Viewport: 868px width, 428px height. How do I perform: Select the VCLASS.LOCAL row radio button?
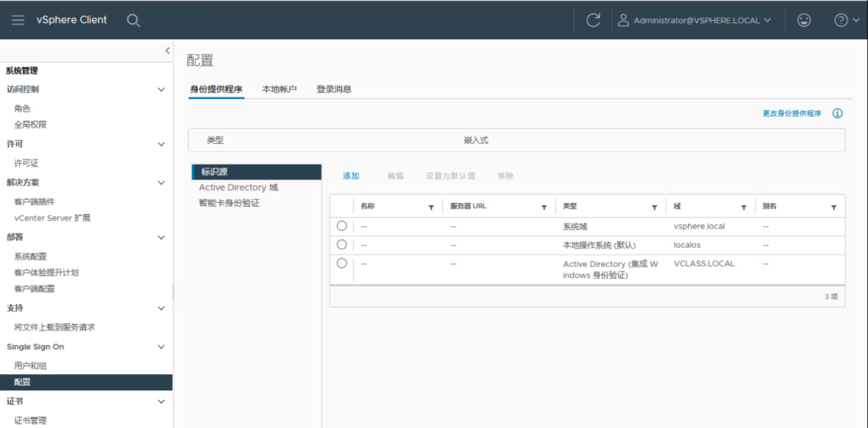[x=342, y=263]
